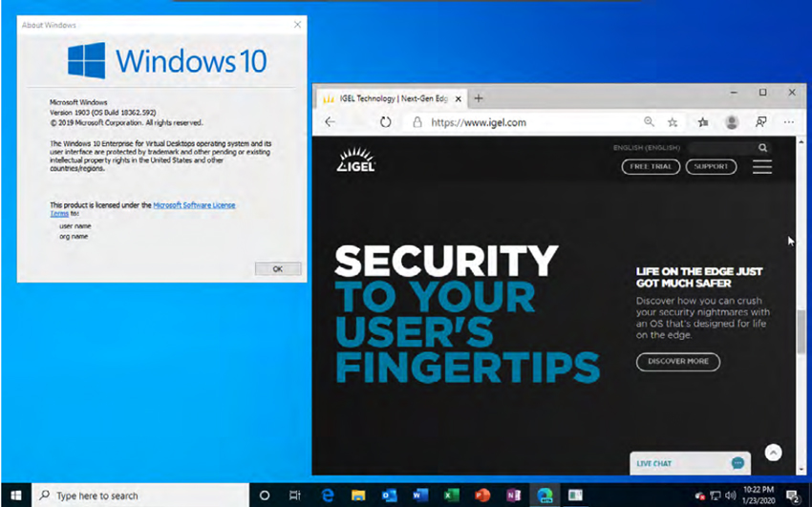Viewport: 812px width, 507px height.
Task: Select the ENGLISH (ENGLISH) language selector
Action: (647, 148)
